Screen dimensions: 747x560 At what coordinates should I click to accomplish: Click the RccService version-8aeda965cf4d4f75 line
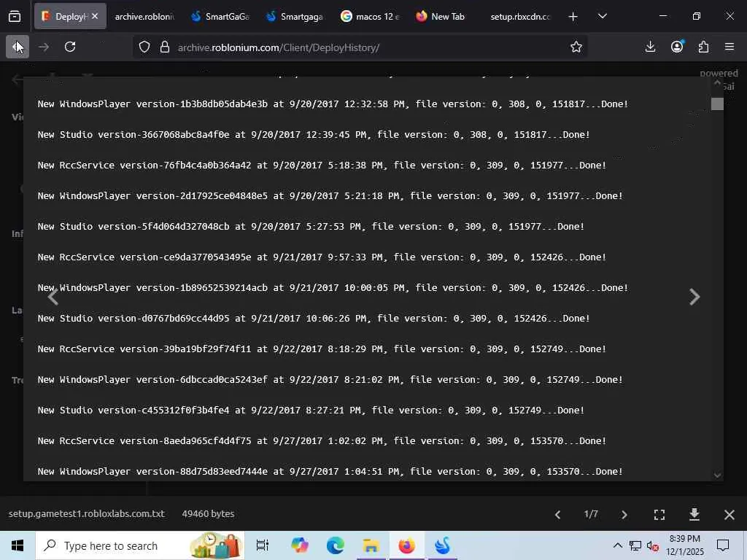(322, 441)
